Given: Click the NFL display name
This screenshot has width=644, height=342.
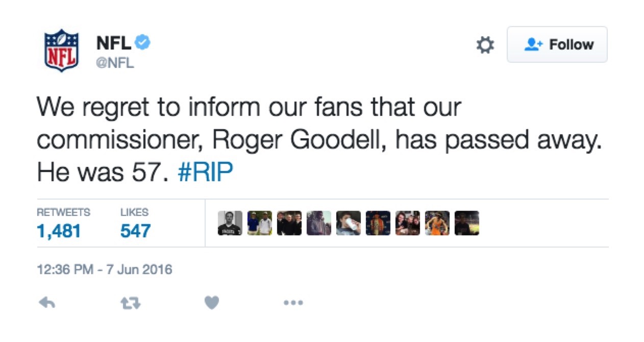Looking at the screenshot, I should tap(113, 43).
